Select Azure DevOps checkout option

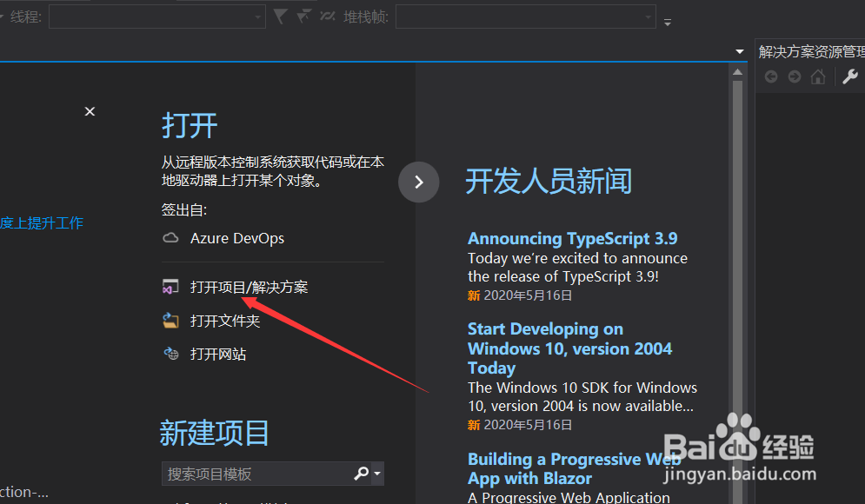pyautogui.click(x=237, y=238)
